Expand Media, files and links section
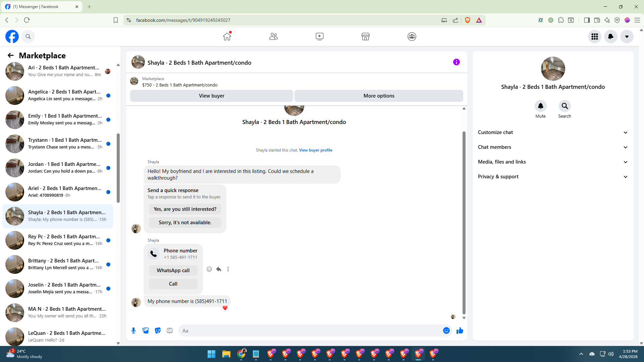644x362 pixels. click(625, 162)
